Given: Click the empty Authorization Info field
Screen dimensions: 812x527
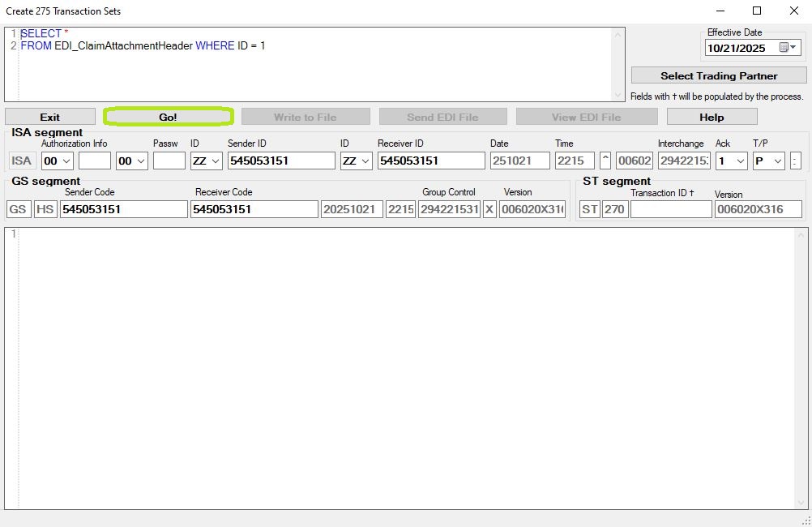Looking at the screenshot, I should (95, 161).
